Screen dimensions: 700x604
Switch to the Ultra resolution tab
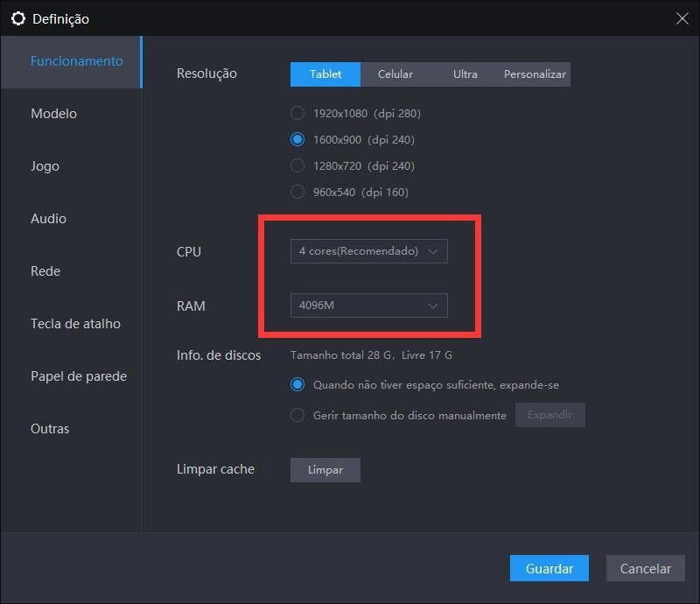coord(465,74)
